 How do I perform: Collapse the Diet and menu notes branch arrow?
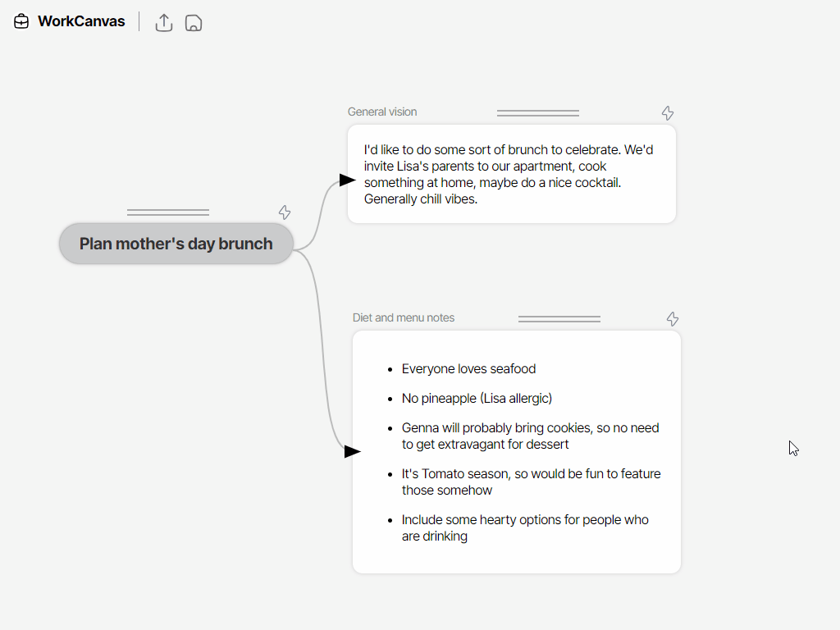pos(353,451)
